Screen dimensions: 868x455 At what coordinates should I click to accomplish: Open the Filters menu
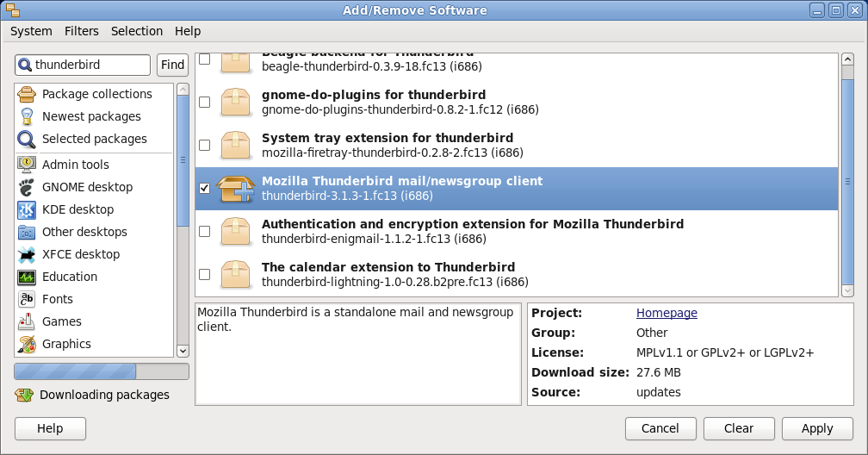click(x=81, y=31)
